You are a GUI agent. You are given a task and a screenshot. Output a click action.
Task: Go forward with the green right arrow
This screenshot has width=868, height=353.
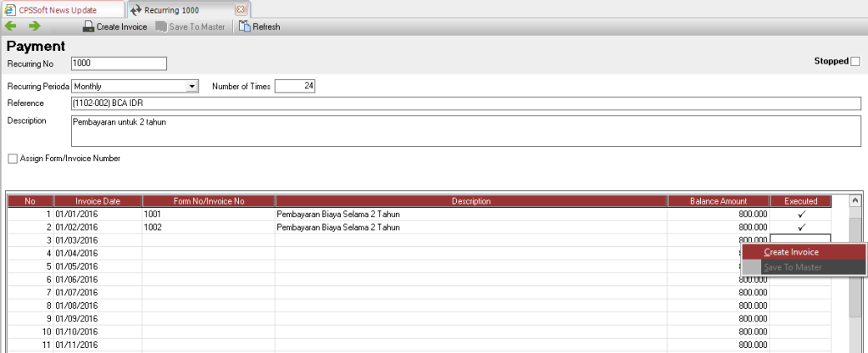[35, 26]
